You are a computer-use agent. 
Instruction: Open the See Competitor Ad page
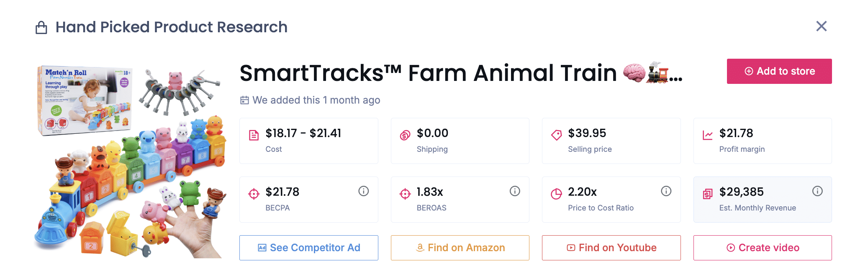tap(308, 247)
